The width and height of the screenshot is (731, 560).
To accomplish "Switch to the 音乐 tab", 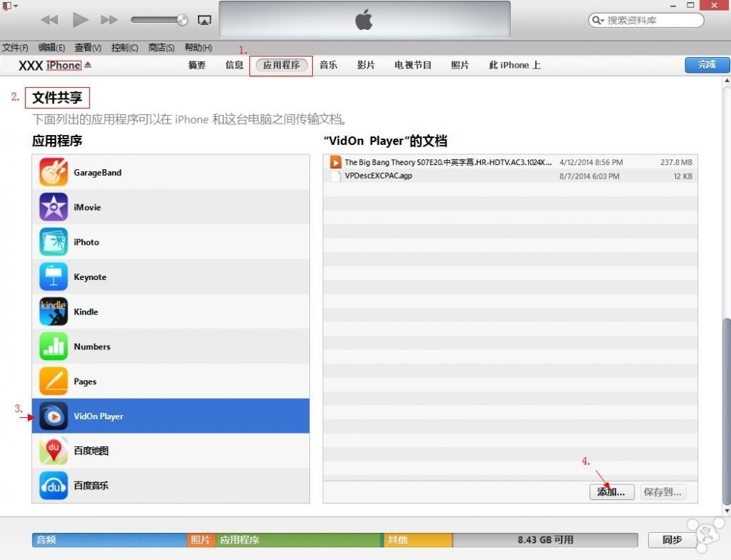I will click(x=328, y=64).
